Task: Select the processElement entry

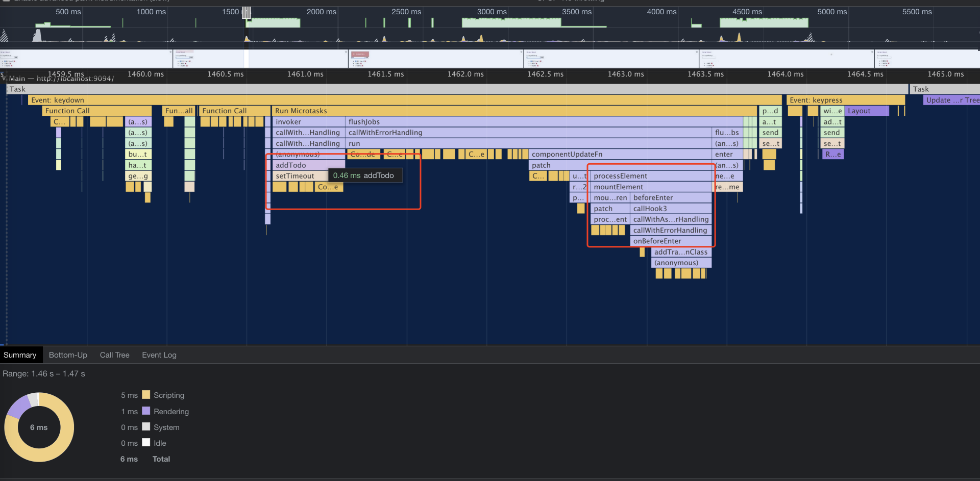Action: tap(651, 176)
